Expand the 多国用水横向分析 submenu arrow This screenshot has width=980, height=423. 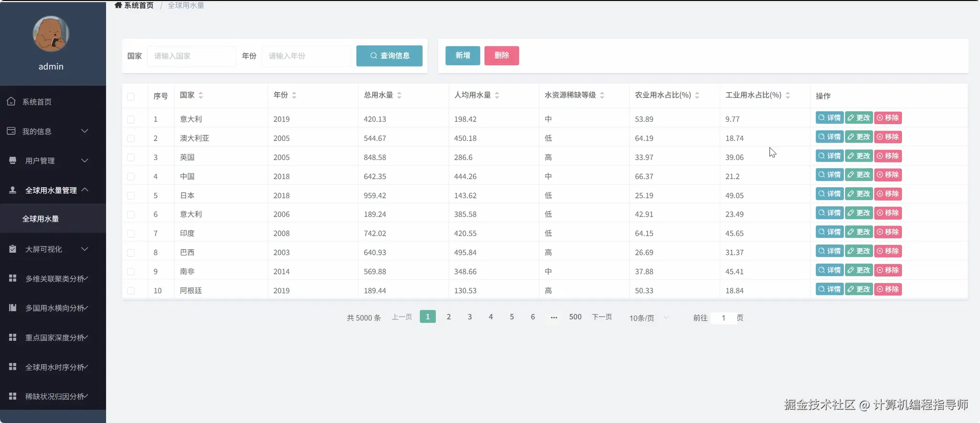(85, 308)
